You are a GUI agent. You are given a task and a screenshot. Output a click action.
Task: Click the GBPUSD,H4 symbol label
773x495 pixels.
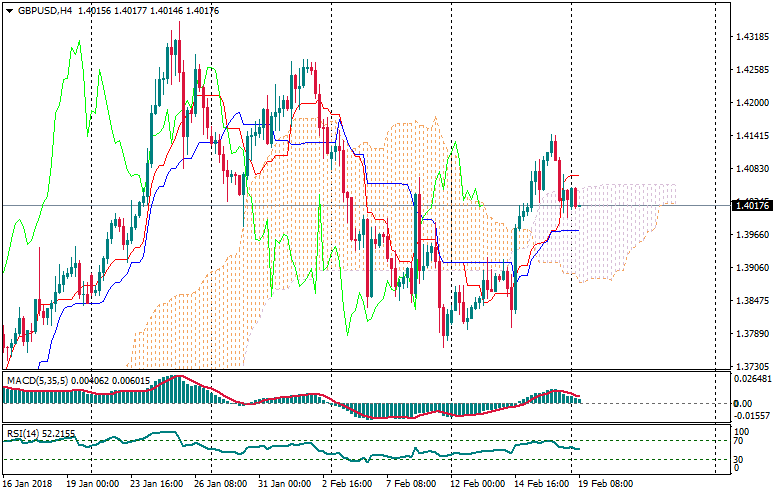45,10
